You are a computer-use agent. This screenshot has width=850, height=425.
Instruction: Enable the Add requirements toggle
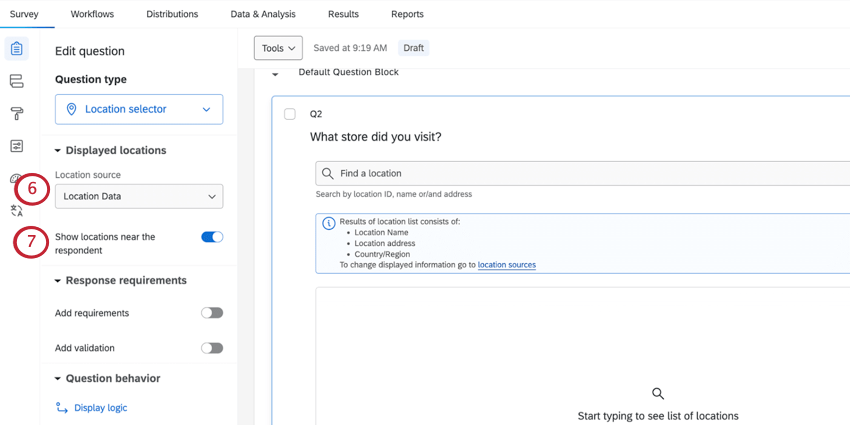212,313
